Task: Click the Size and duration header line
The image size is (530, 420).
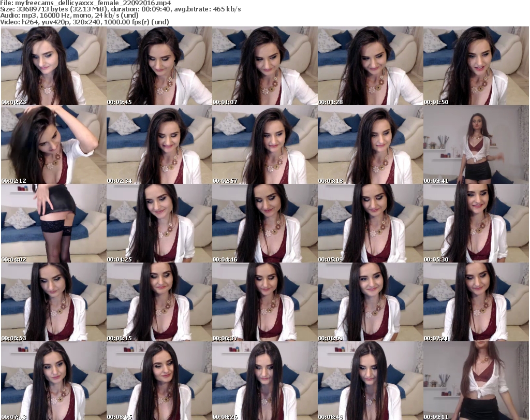Action: click(121, 9)
